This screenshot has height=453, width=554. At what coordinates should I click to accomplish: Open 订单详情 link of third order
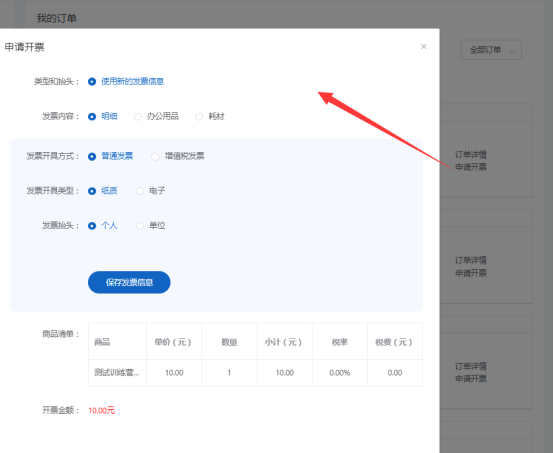471,366
